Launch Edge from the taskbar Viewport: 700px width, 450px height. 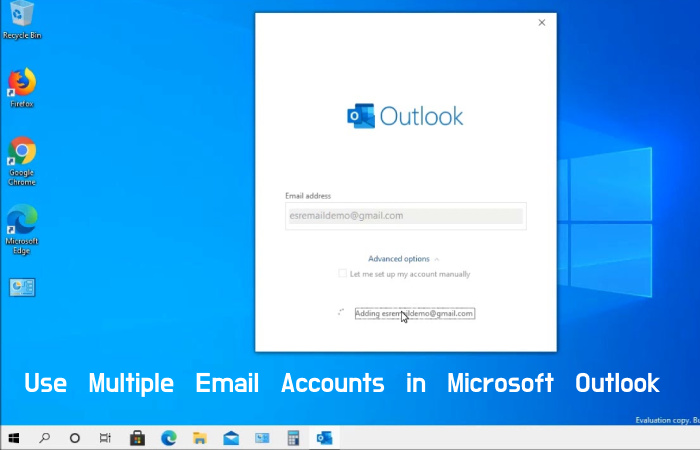click(x=168, y=438)
